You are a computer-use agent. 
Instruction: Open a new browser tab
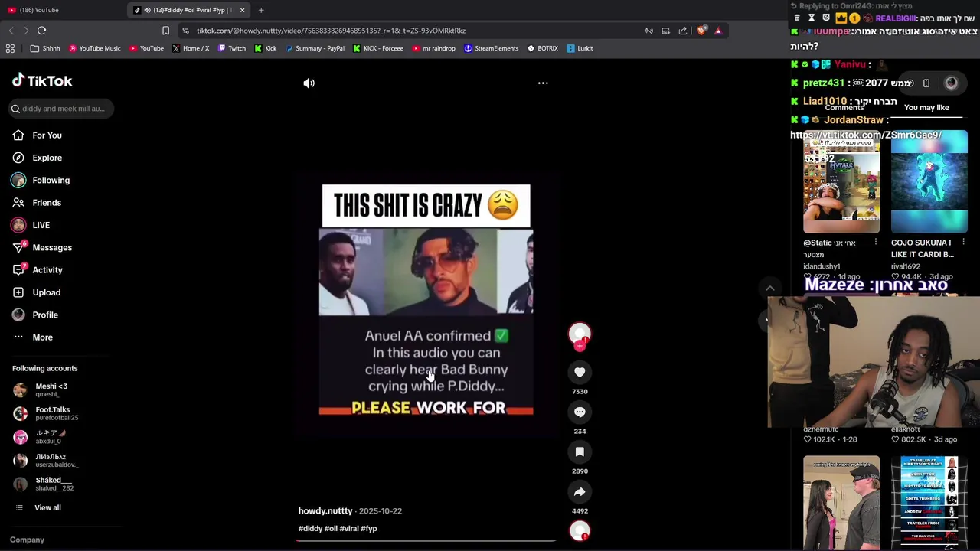click(261, 10)
